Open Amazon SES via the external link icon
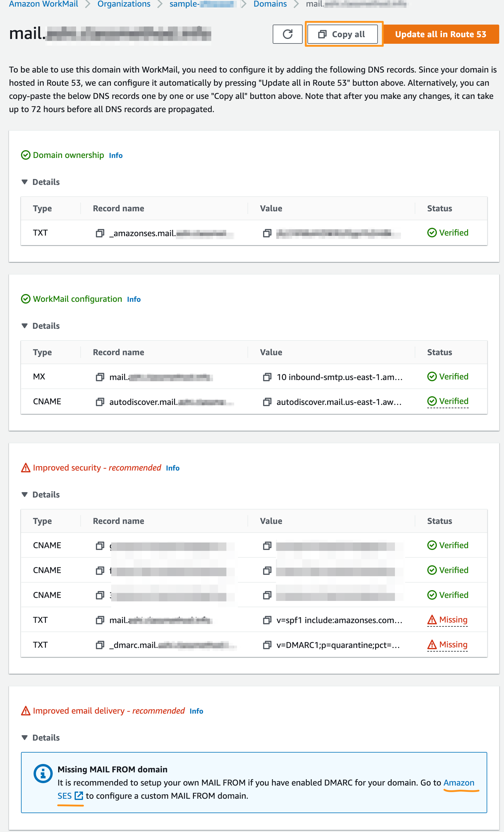504x832 pixels. pos(79,795)
